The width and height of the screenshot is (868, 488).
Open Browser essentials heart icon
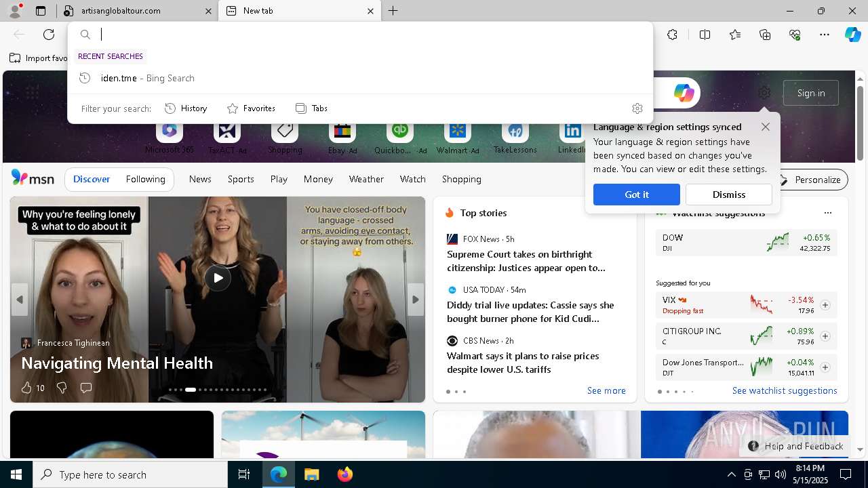pos(795,35)
